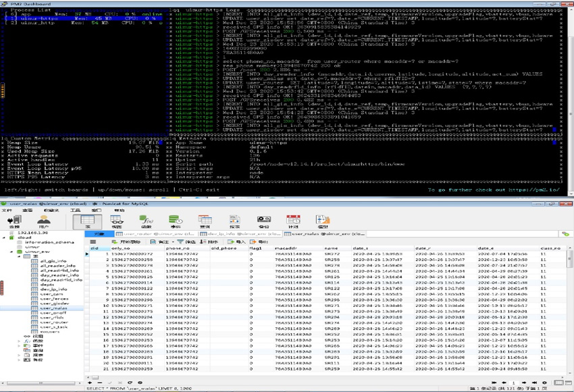Open the Event toolbar icon with clock
Viewport: 574px width, 392px height.
176,221
